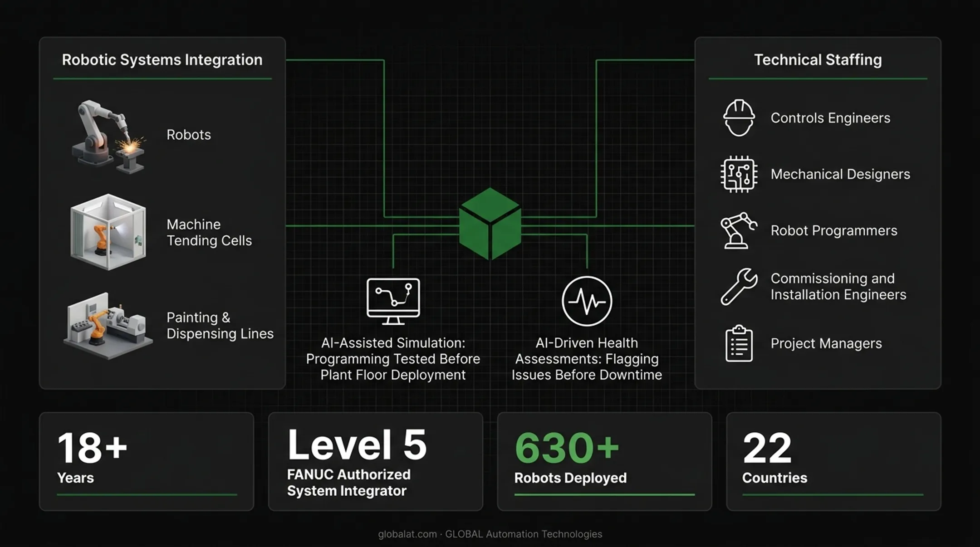Click the AI-Assisted Simulation caption
The width and height of the screenshot is (980, 547).
click(x=393, y=359)
